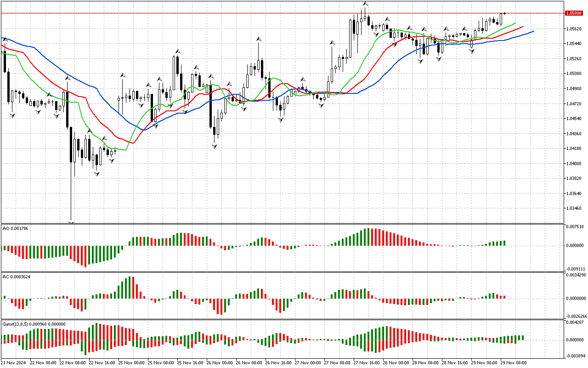
Task: Select the 1.03820 price level label
Action: click(575, 178)
